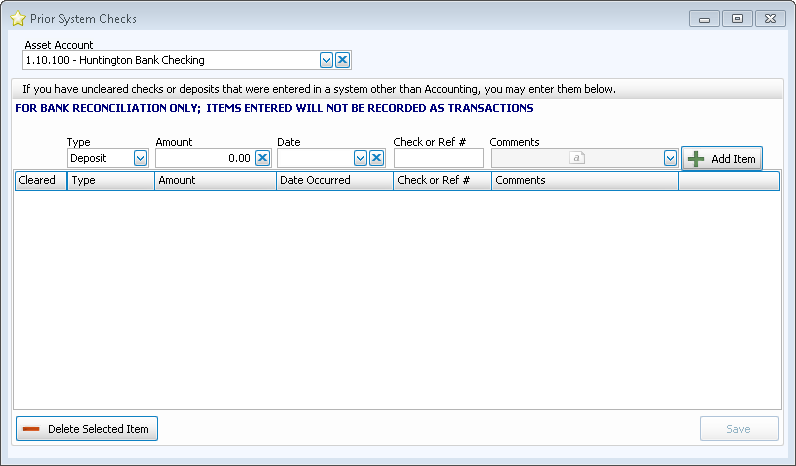
Task: Click the Amount column header in grid
Action: [x=215, y=181]
